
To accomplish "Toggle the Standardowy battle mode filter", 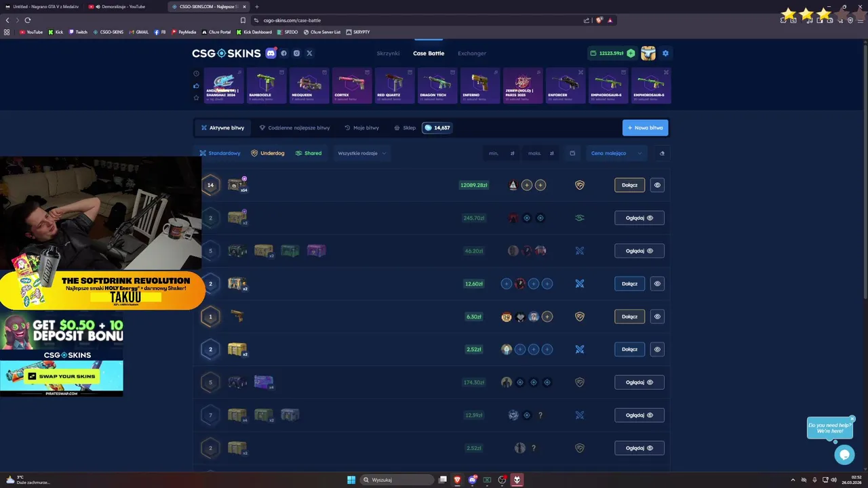I will pyautogui.click(x=220, y=153).
